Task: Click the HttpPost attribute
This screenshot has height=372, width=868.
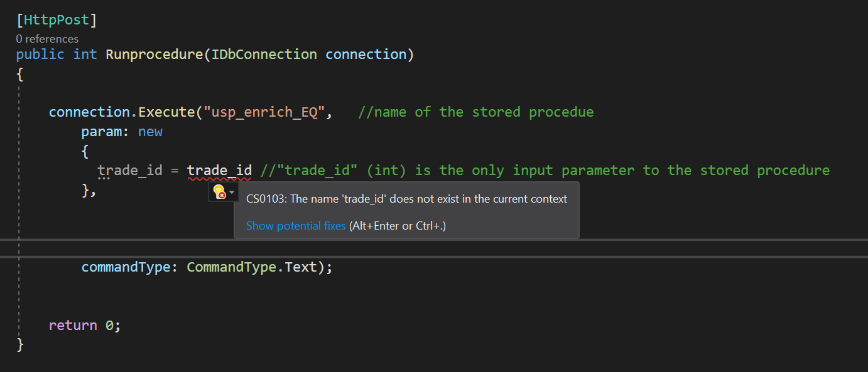Action: pyautogui.click(x=58, y=19)
